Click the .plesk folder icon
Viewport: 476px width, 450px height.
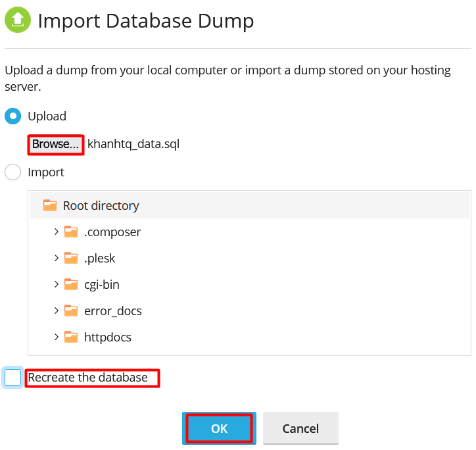point(71,258)
